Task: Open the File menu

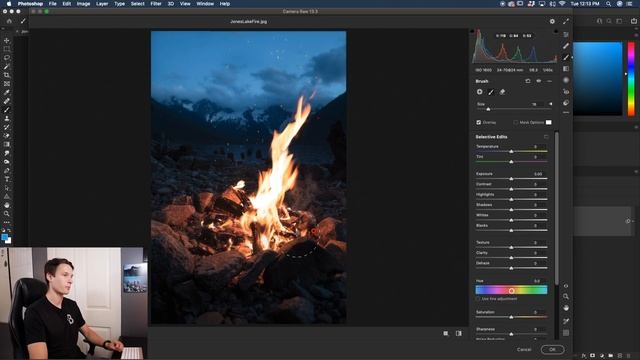Action: tap(53, 4)
